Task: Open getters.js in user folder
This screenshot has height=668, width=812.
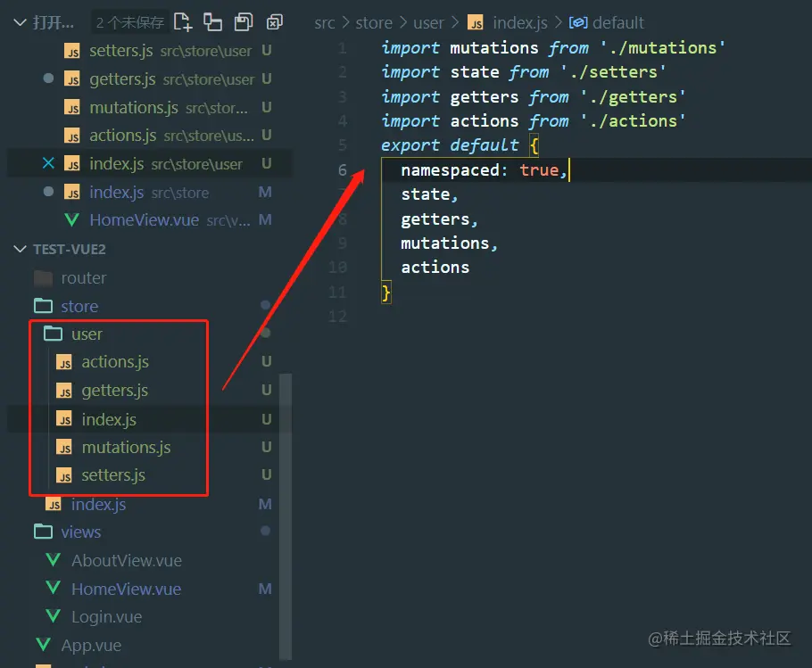Action: coord(114,390)
